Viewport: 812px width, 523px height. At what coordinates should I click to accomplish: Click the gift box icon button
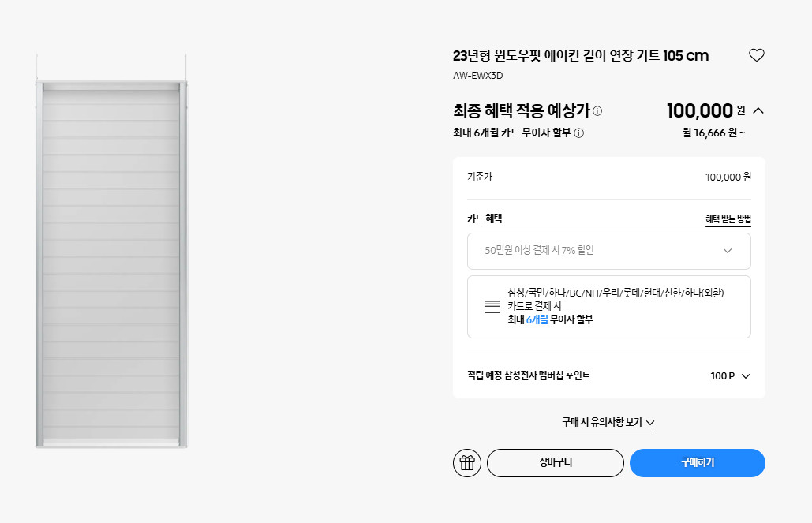466,463
